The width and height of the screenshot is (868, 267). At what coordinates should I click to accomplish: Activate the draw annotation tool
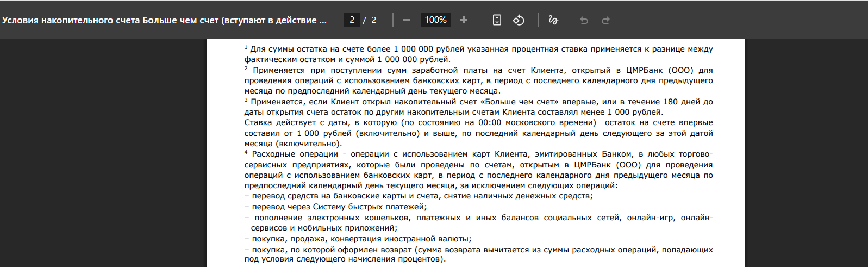coord(553,20)
